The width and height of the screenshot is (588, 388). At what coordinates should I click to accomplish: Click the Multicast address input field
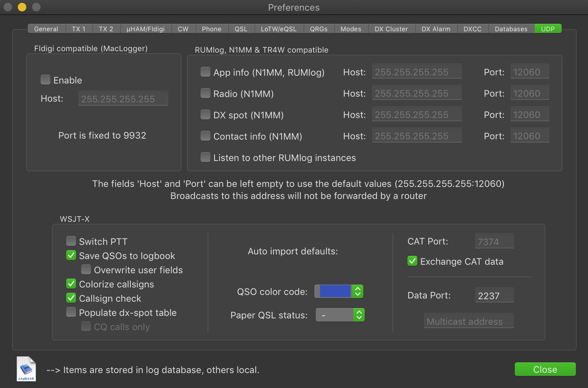tap(468, 321)
